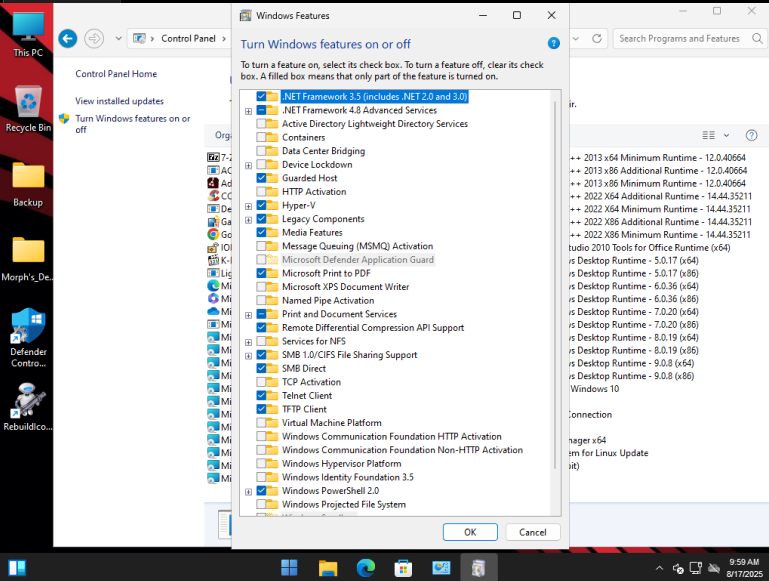Show hidden icons in system tray

659,568
